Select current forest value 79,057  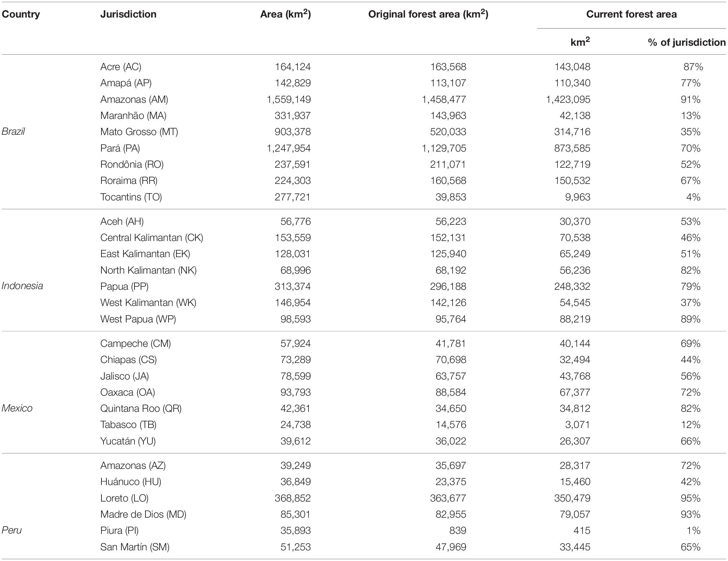click(x=575, y=514)
